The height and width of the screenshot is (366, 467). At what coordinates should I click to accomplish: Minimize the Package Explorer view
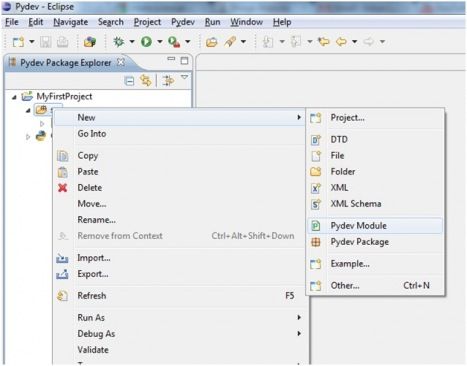tap(171, 59)
